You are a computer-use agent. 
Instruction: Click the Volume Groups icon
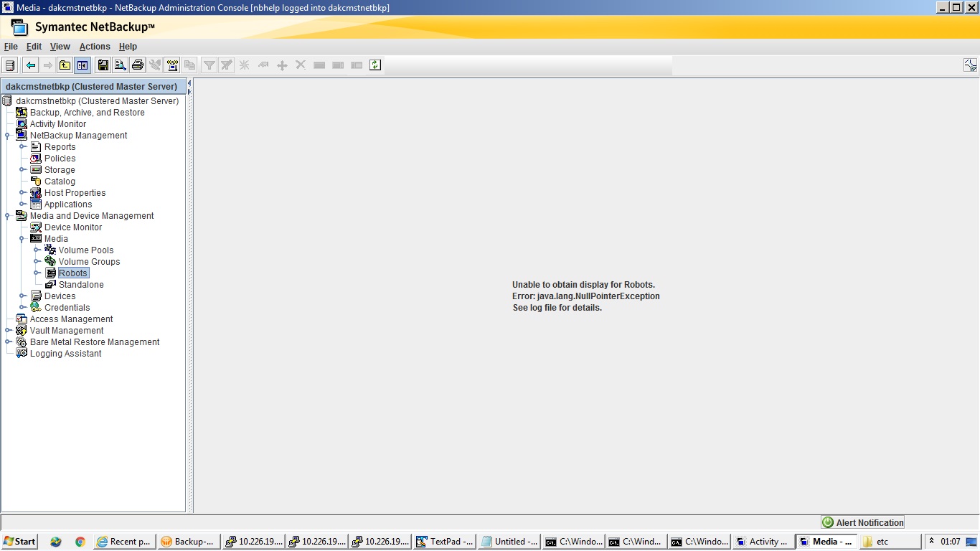tap(50, 262)
